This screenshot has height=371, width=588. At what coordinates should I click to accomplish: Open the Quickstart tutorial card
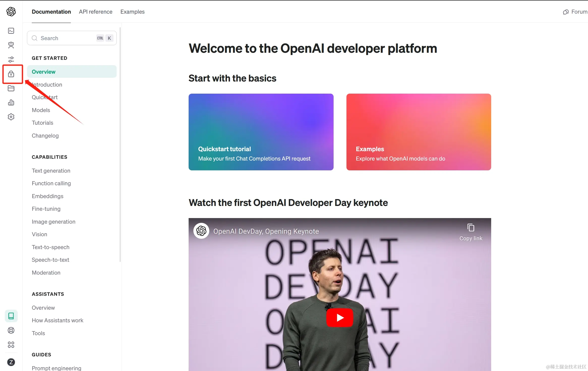click(261, 132)
